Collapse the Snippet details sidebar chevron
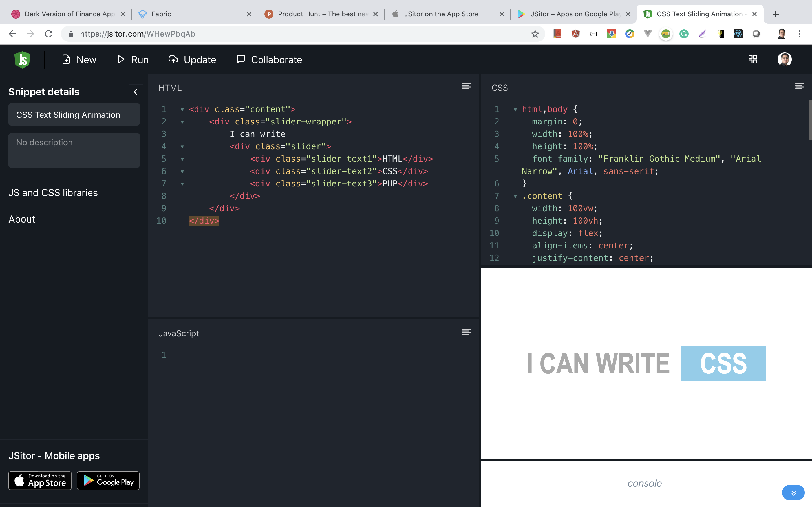 pos(136,92)
